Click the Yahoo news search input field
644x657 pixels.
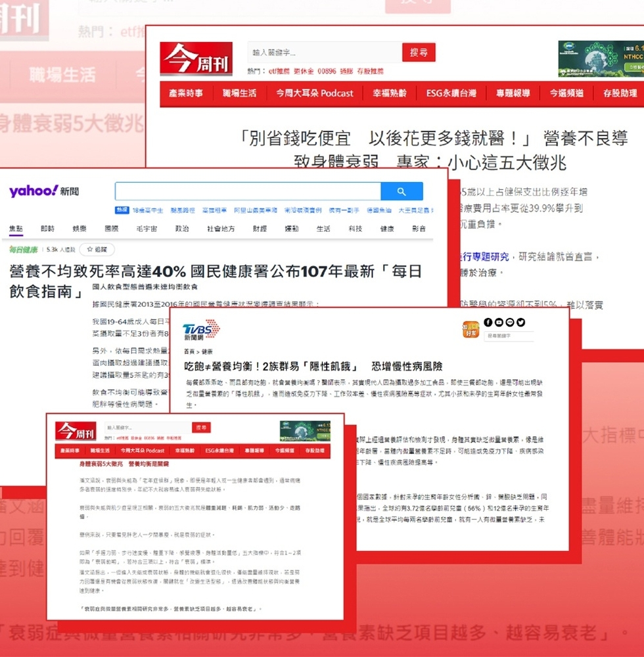(248, 192)
